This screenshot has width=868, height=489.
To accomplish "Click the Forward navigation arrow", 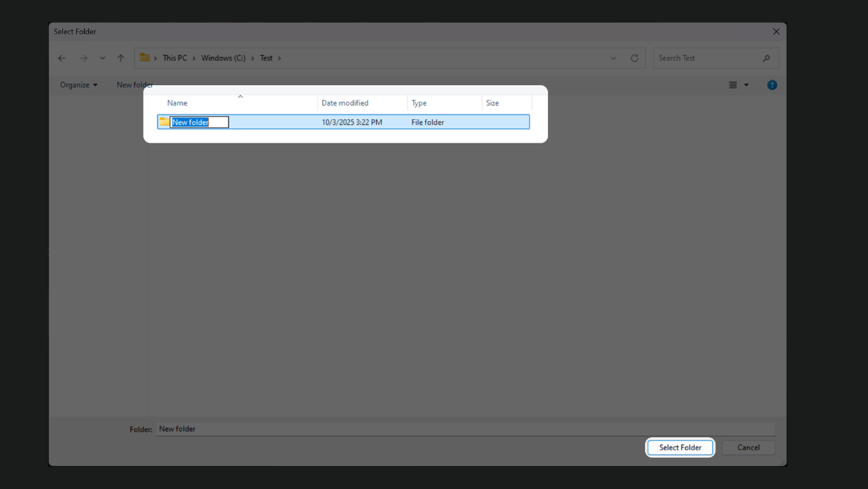I will (x=84, y=58).
